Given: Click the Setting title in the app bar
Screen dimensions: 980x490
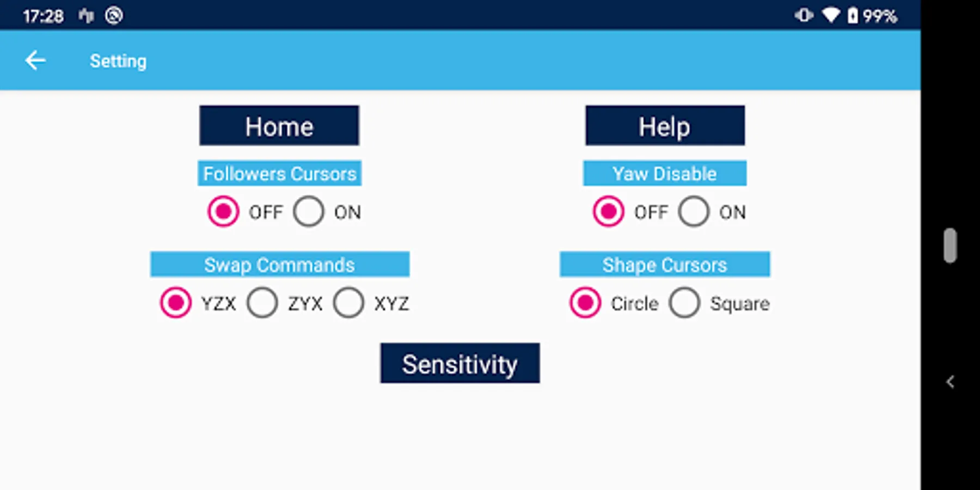Looking at the screenshot, I should (118, 60).
